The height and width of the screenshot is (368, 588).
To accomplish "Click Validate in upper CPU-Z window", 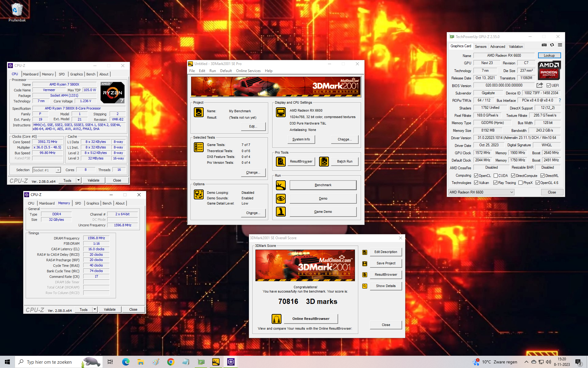I will pyautogui.click(x=93, y=180).
